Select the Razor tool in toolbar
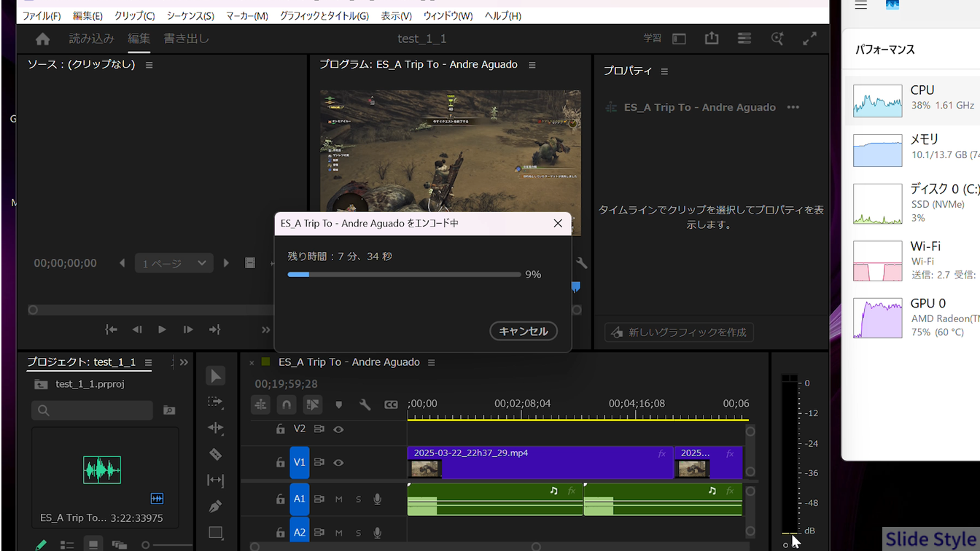Image resolution: width=980 pixels, height=551 pixels. coord(215,454)
